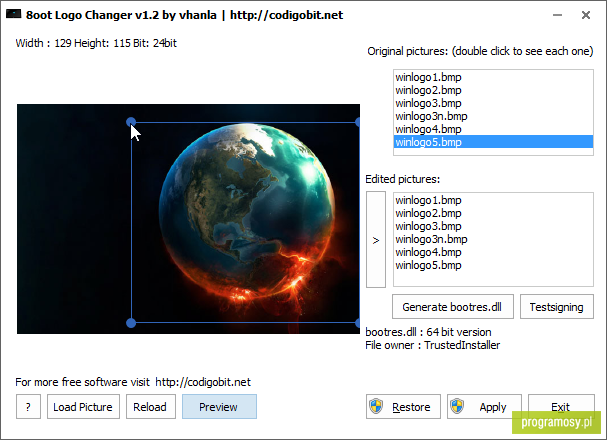Select highlighted winlogo5.bmp in Original pictures
The width and height of the screenshot is (607, 440).
coord(493,142)
